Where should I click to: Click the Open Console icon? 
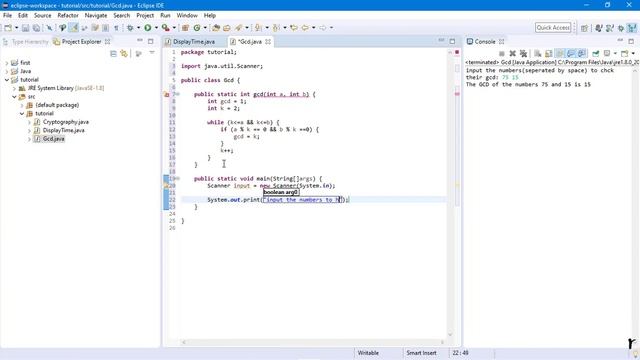(624, 53)
